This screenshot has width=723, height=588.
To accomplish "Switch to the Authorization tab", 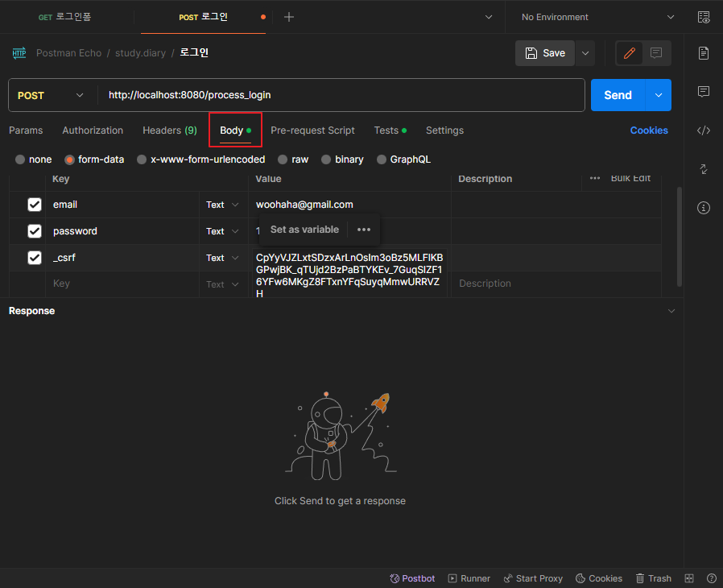I will (x=93, y=130).
